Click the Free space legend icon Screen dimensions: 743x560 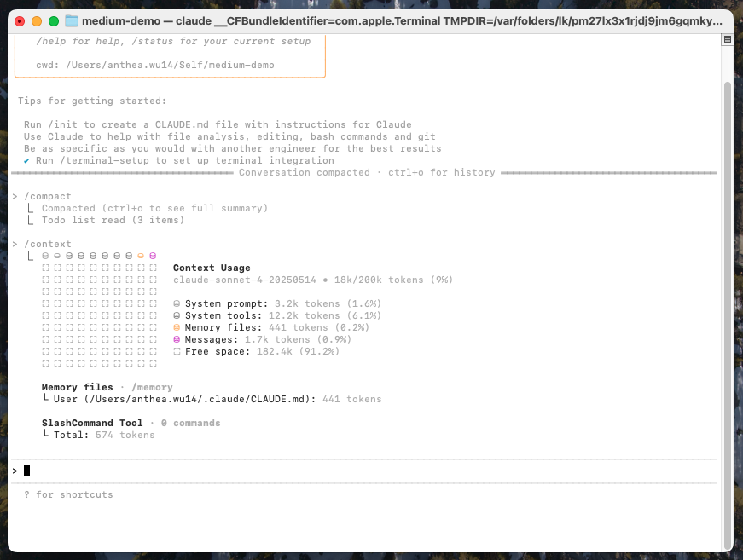coord(177,352)
